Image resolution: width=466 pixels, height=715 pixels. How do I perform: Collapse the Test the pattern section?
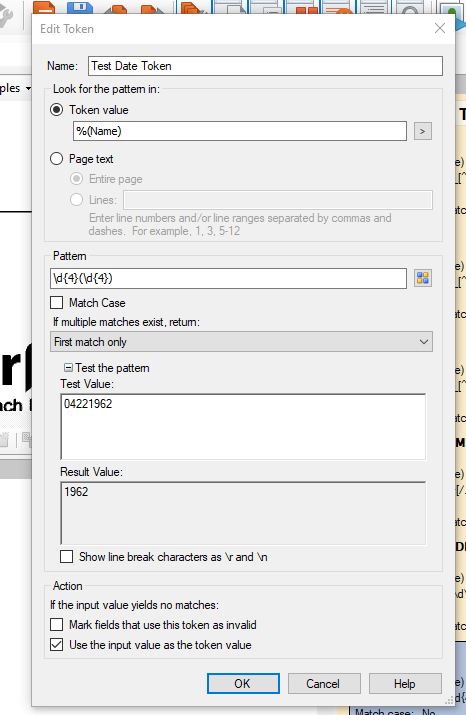68,368
